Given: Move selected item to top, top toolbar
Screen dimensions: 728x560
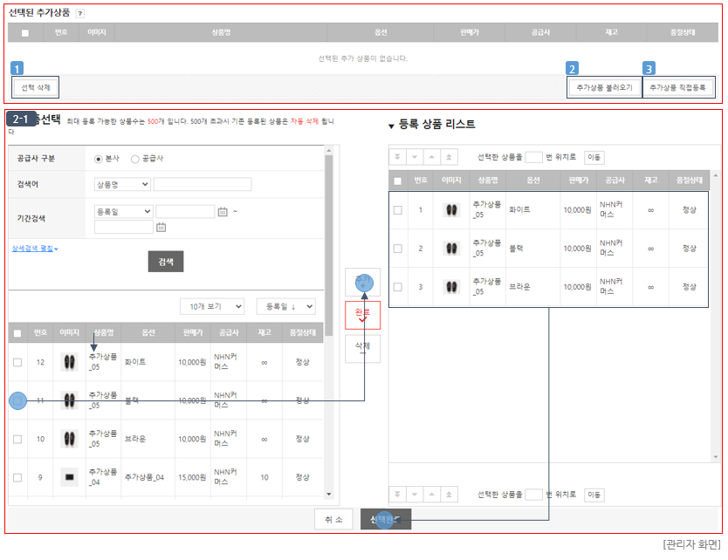Looking at the screenshot, I should [449, 157].
